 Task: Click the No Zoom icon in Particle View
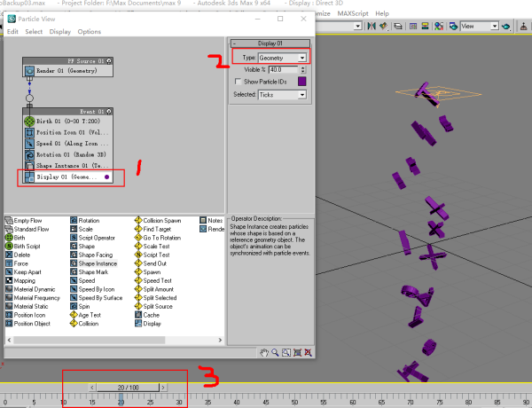click(308, 353)
